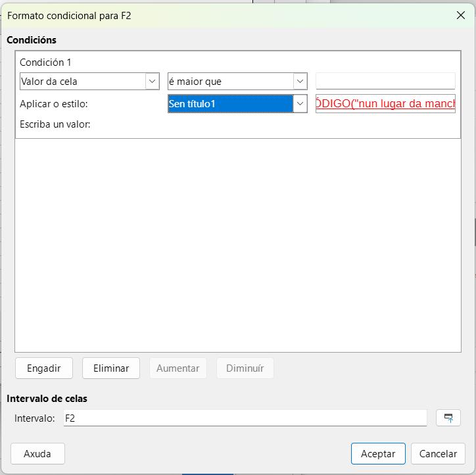Click the 'Intervalo de celas' heading

(x=47, y=399)
